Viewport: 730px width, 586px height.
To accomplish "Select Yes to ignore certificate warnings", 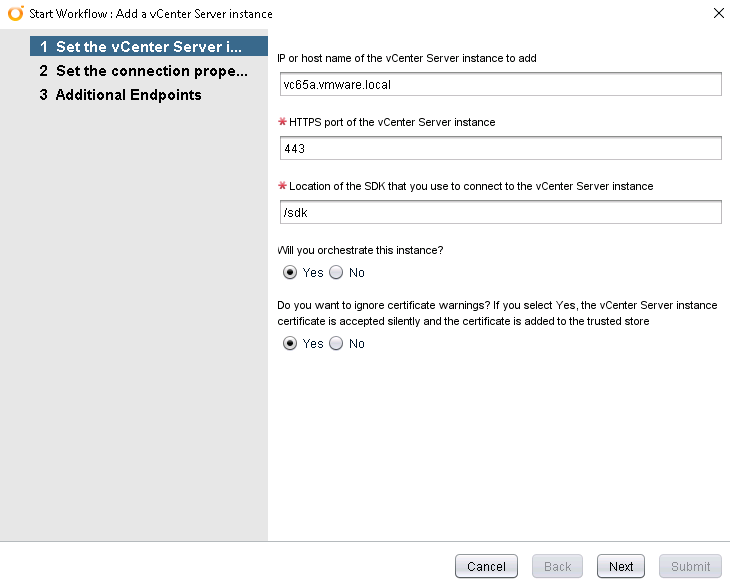I will 291,343.
